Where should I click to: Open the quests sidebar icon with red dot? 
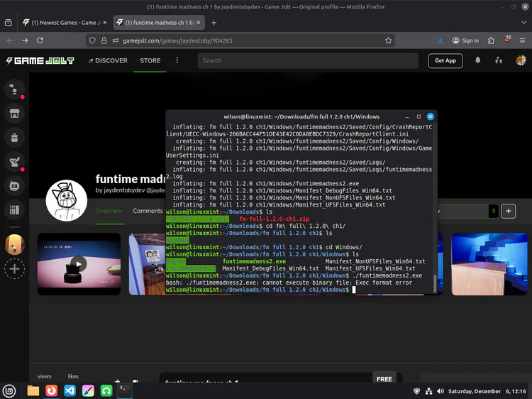[x=14, y=162]
